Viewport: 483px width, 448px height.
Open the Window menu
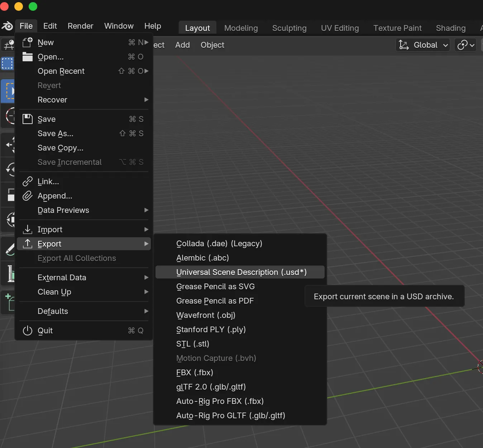point(119,26)
